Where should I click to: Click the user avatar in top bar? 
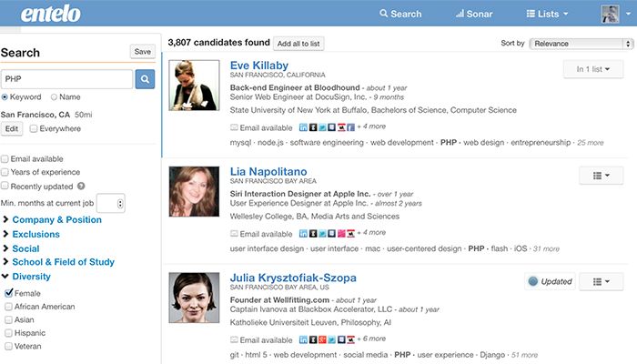coord(610,14)
